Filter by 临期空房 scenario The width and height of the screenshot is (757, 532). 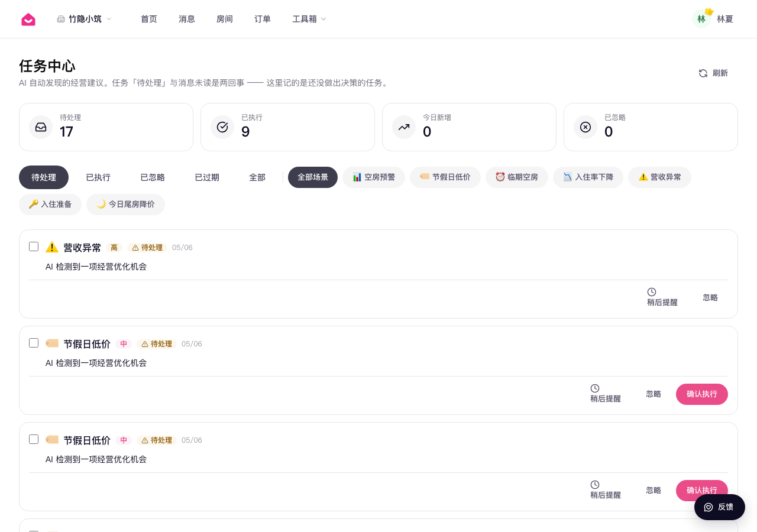(x=517, y=177)
